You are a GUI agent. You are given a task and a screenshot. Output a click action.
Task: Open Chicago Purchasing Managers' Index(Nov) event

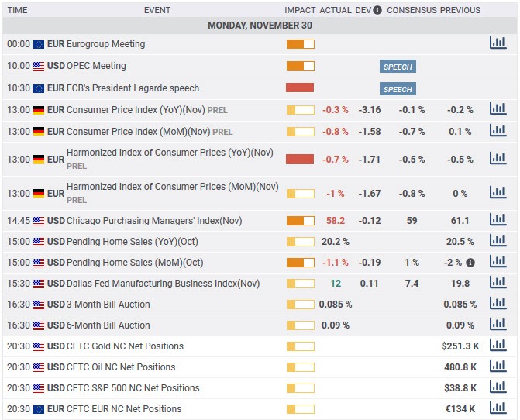(154, 220)
